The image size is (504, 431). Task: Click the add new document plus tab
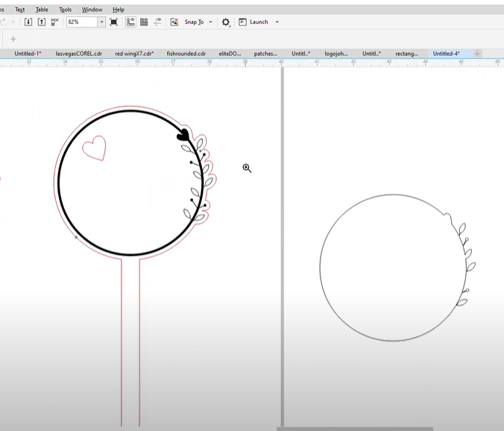coord(477,54)
